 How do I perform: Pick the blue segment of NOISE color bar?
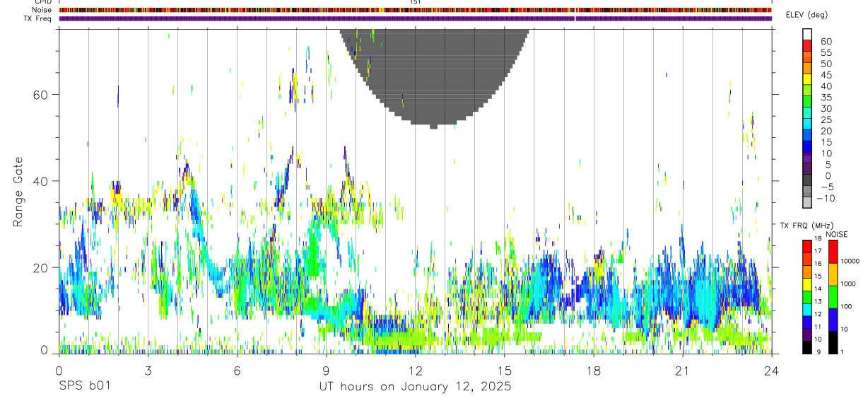point(833,320)
